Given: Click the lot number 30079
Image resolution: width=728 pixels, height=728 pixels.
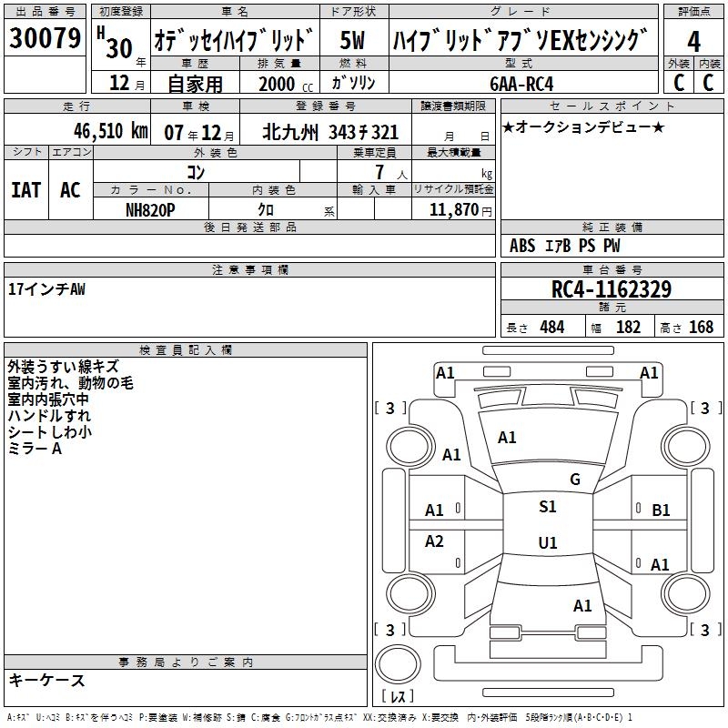Looking at the screenshot, I should [45, 37].
